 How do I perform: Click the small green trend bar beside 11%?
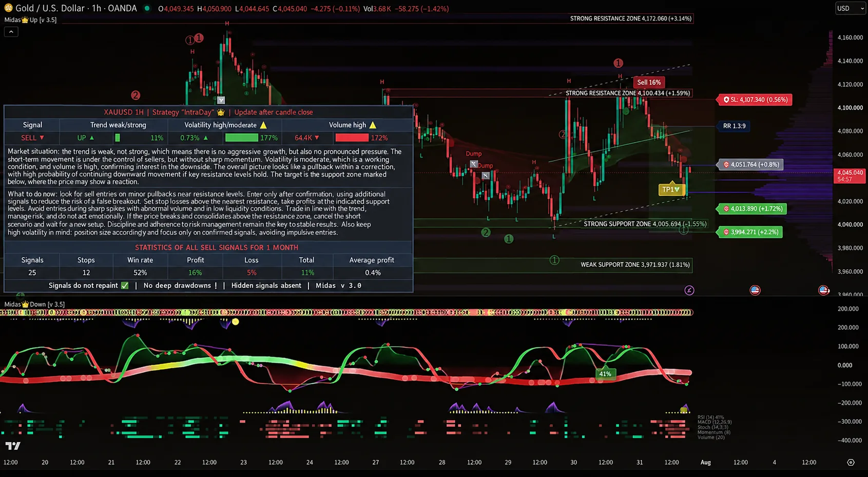118,138
